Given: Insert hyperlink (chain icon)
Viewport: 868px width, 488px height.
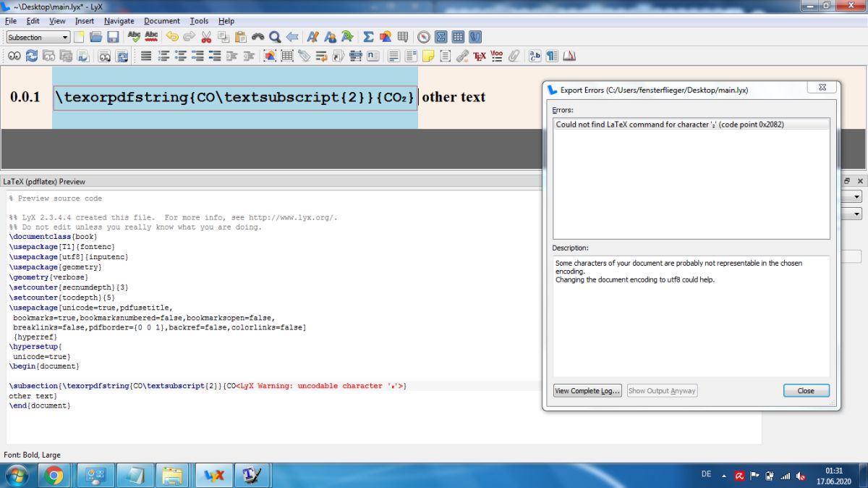Looking at the screenshot, I should coord(461,56).
